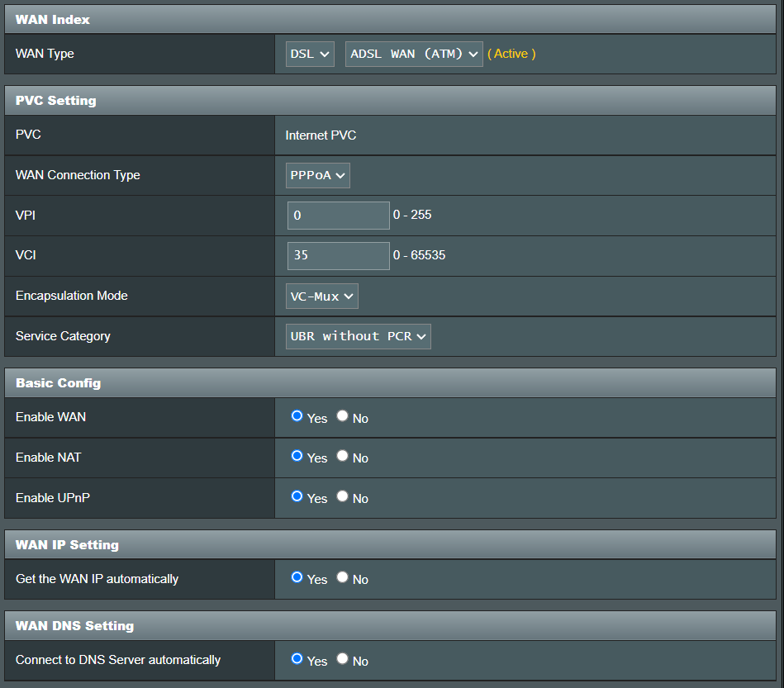Expand the ADSL WAN (ATM) dropdown
This screenshot has height=688, width=784.
click(414, 54)
